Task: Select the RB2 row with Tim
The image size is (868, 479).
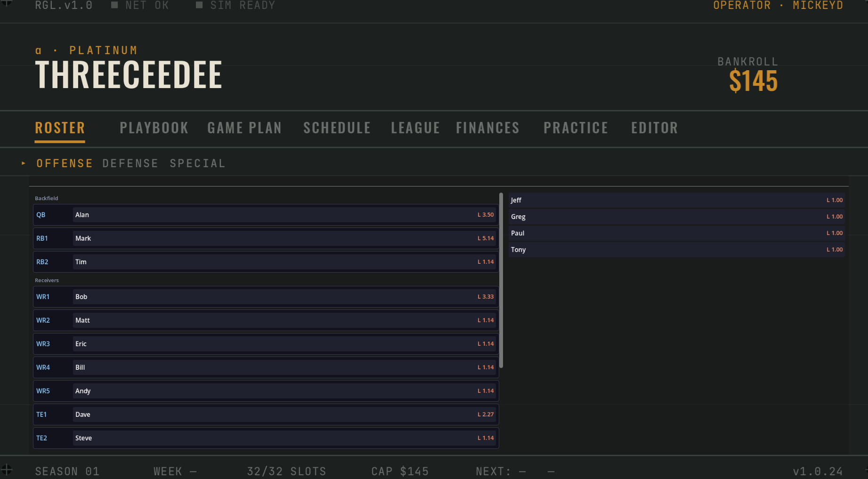Action: click(266, 262)
